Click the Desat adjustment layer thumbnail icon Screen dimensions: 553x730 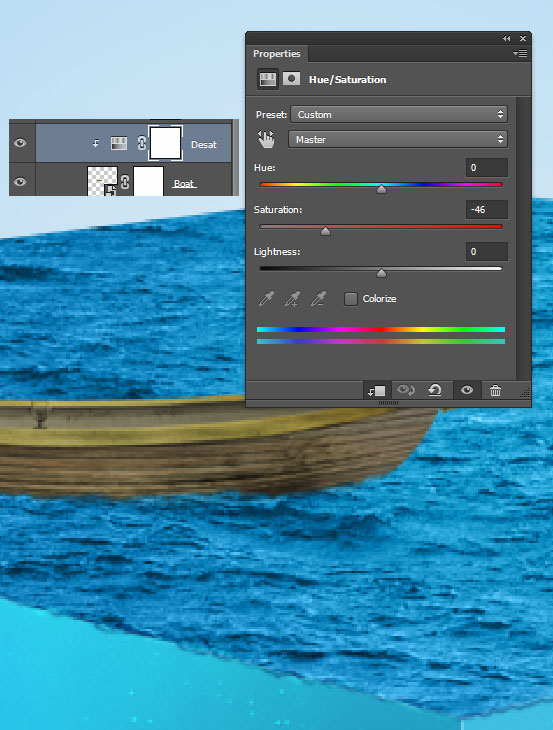coord(119,143)
